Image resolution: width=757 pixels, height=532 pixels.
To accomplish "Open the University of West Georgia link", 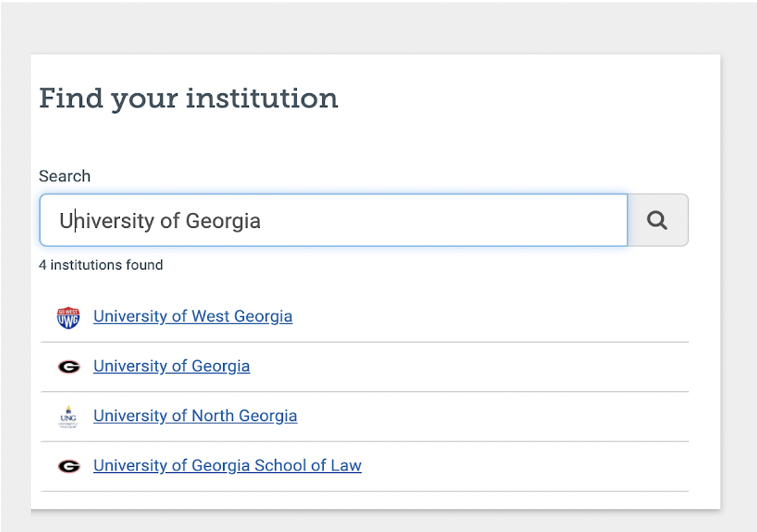I will point(193,316).
